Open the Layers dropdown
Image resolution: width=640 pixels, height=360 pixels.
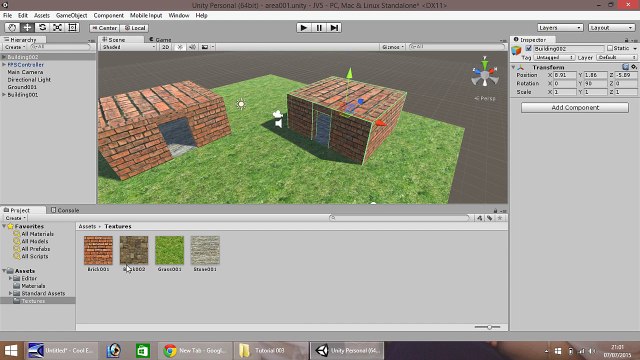click(x=560, y=28)
